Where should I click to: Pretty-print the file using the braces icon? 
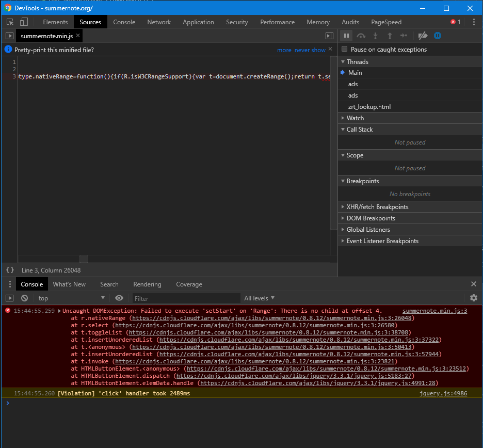pyautogui.click(x=9, y=270)
